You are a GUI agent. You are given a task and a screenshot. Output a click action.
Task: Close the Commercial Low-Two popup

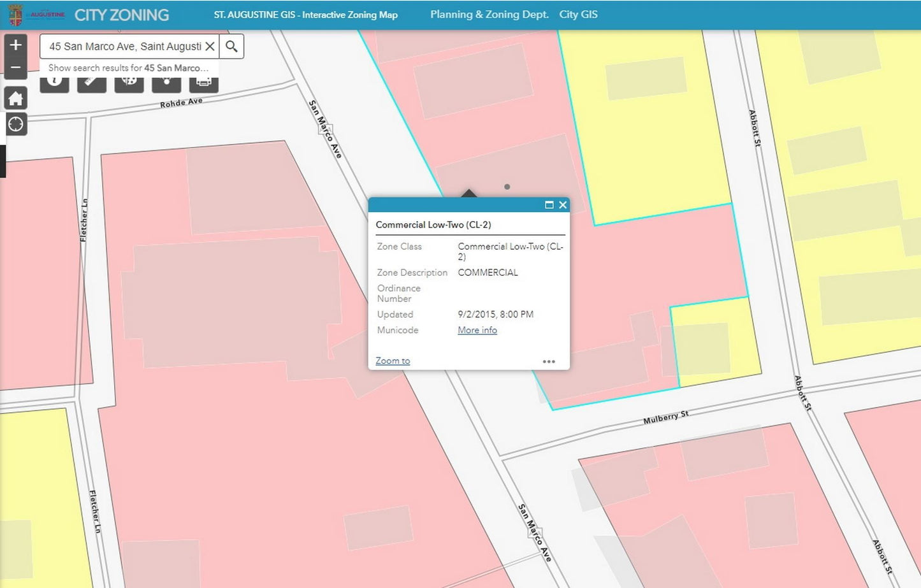[x=563, y=205]
